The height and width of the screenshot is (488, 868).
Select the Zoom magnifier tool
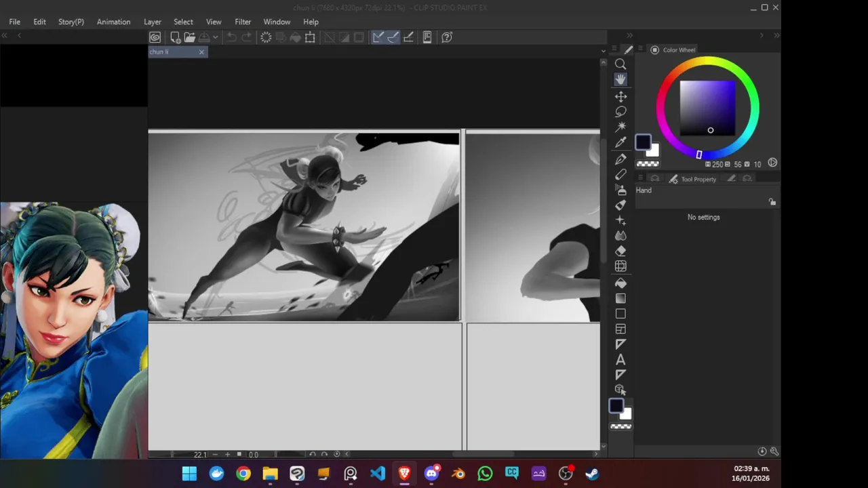[x=620, y=64]
